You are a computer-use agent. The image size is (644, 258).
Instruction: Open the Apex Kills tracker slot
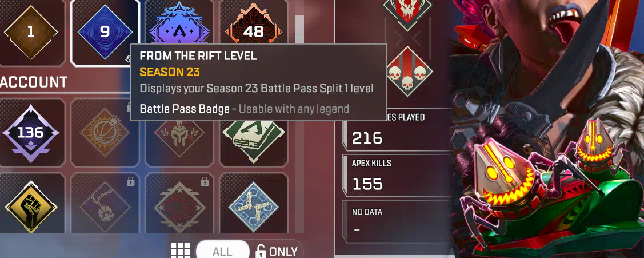(397, 176)
